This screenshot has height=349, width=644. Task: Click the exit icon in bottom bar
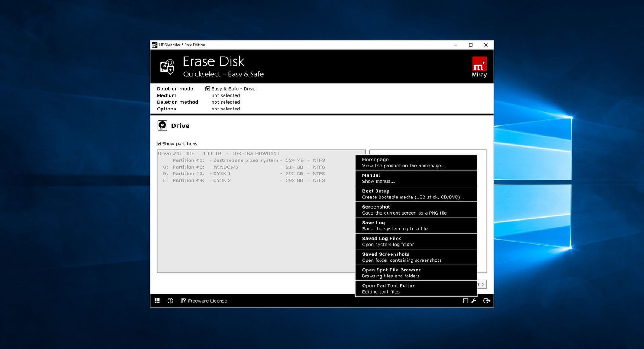487,301
